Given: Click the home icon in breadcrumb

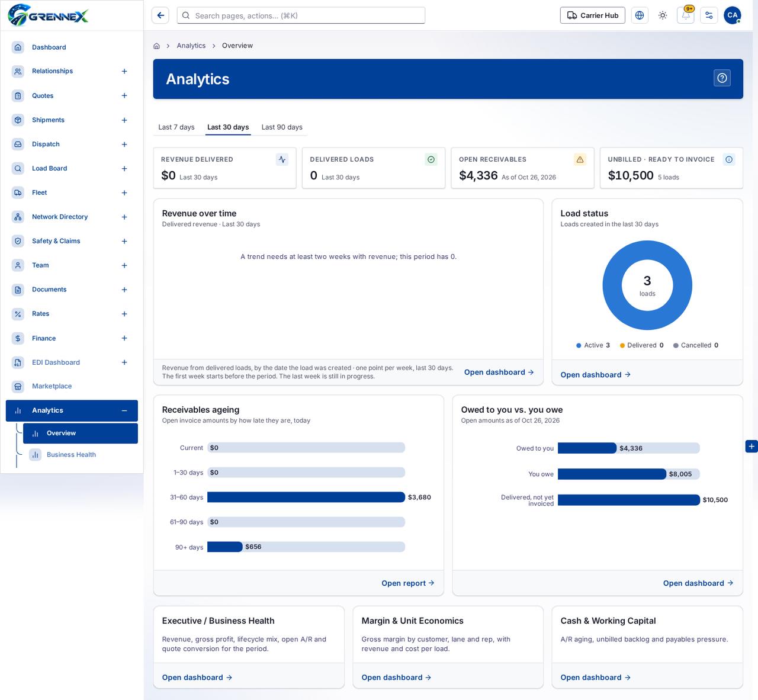Looking at the screenshot, I should (x=156, y=46).
